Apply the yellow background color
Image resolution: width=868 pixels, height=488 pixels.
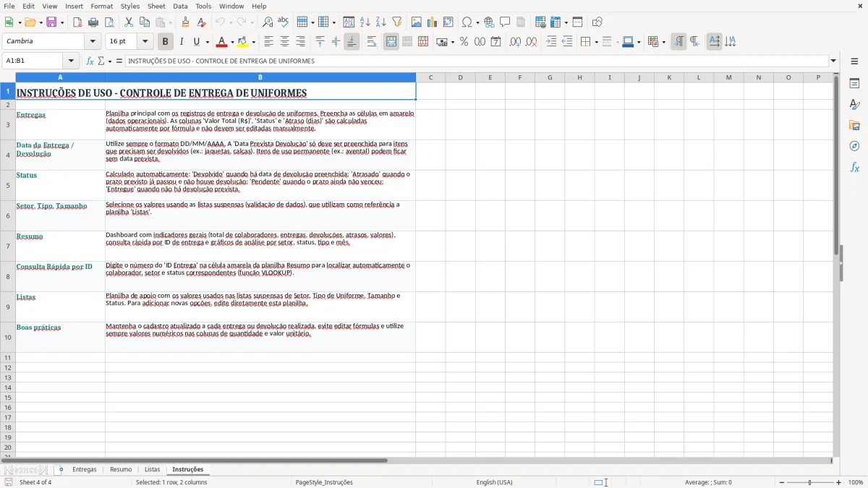243,42
